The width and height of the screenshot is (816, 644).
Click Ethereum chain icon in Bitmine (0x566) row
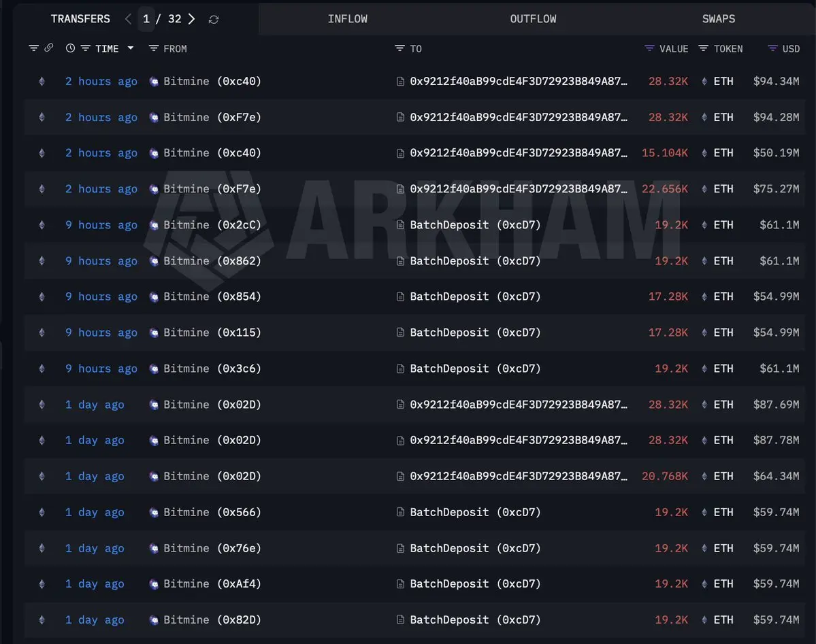tap(42, 512)
